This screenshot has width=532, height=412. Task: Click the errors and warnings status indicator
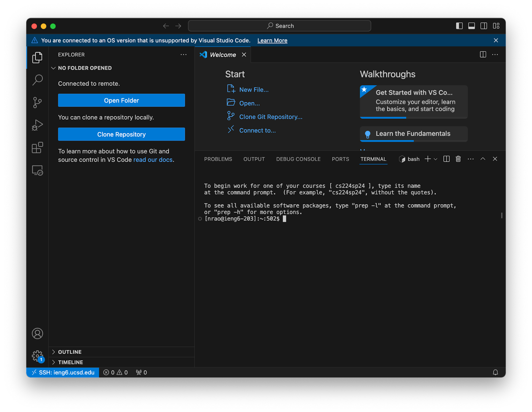(x=115, y=372)
